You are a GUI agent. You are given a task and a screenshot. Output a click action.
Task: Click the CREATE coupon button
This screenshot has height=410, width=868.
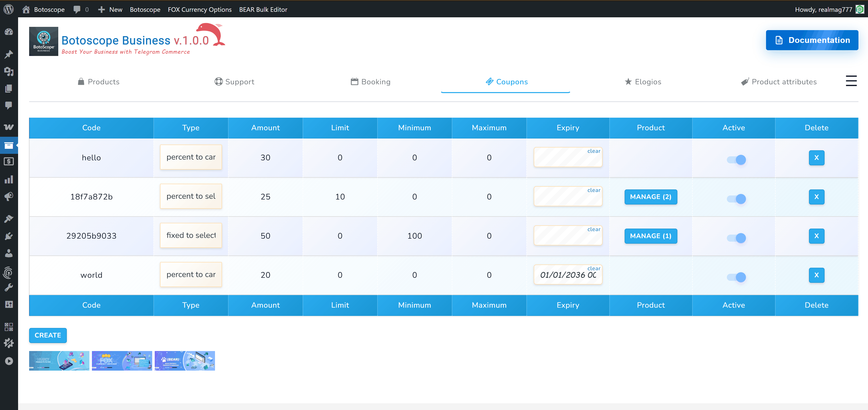47,335
